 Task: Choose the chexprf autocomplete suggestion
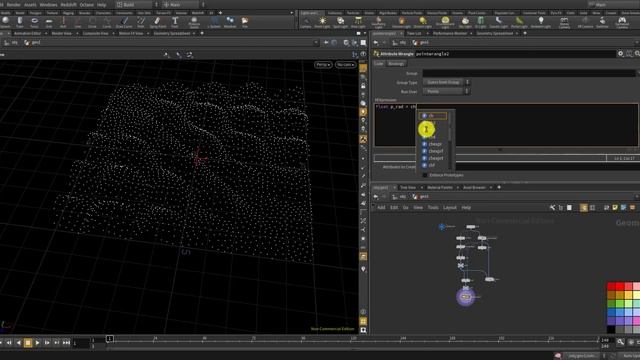tap(434, 151)
